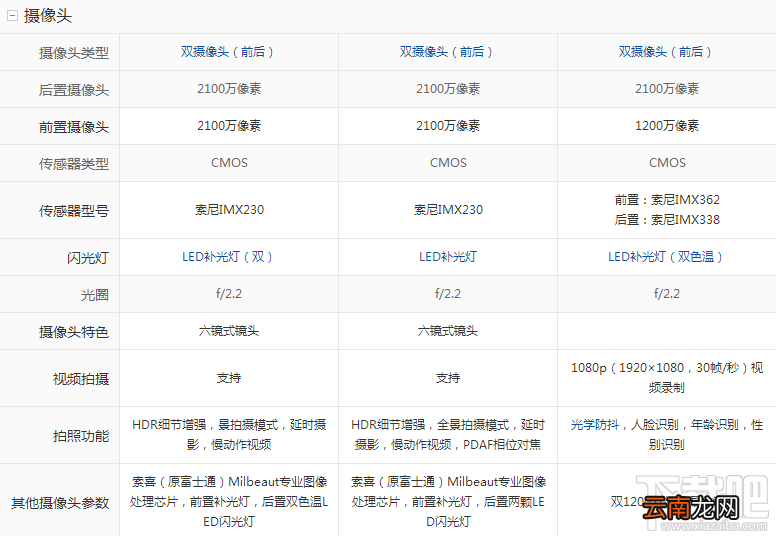This screenshot has width=776, height=536.
Task: Open the LED补光灯（双色温）link
Action: (x=666, y=257)
